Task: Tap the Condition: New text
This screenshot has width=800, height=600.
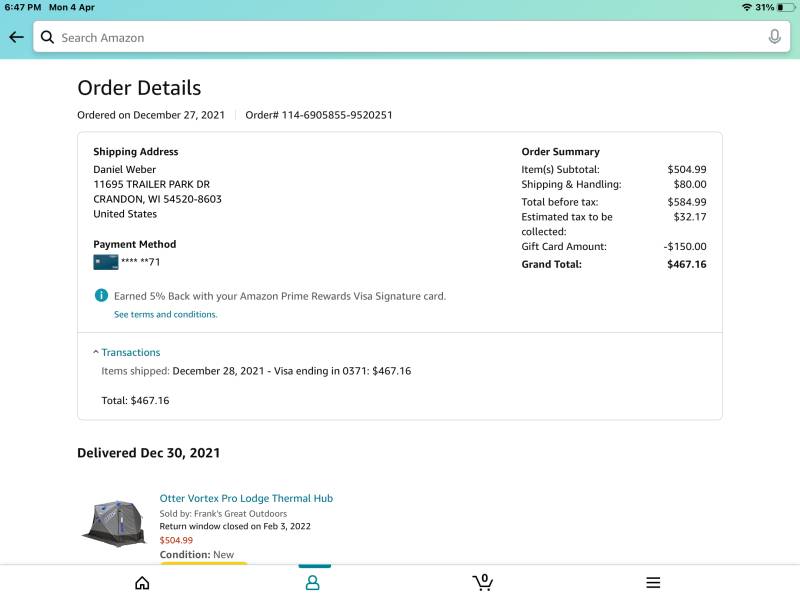Action: (197, 555)
